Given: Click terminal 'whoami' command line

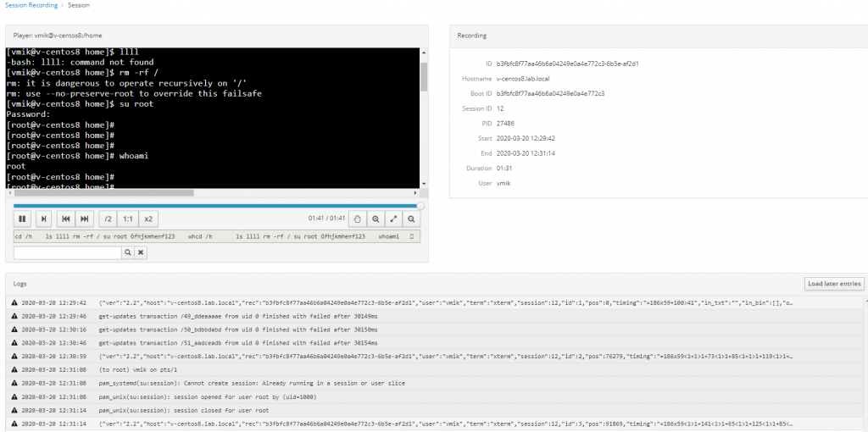Looking at the screenshot, I should coord(77,156).
